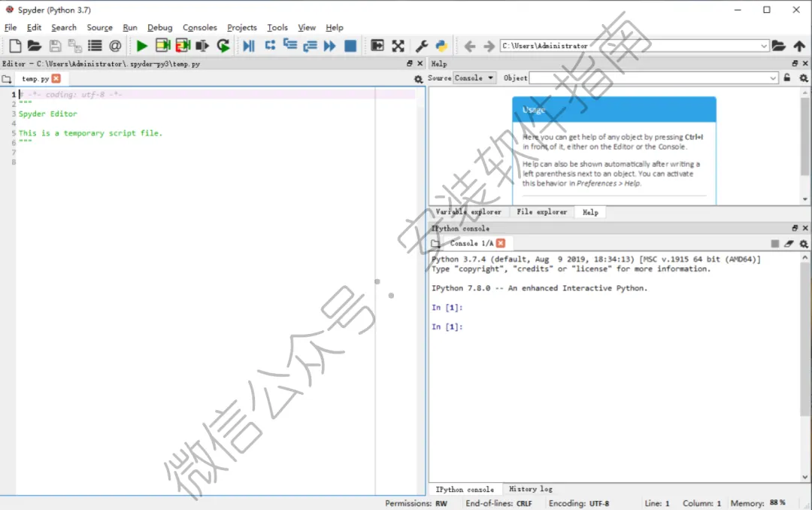
Task: Close the Console 1/A tab
Action: pyautogui.click(x=500, y=242)
